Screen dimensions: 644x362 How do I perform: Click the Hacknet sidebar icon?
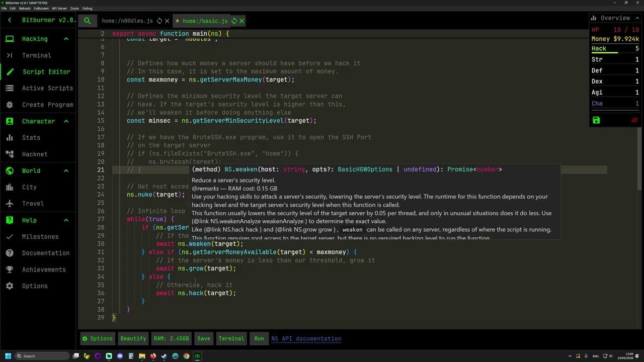10,154
